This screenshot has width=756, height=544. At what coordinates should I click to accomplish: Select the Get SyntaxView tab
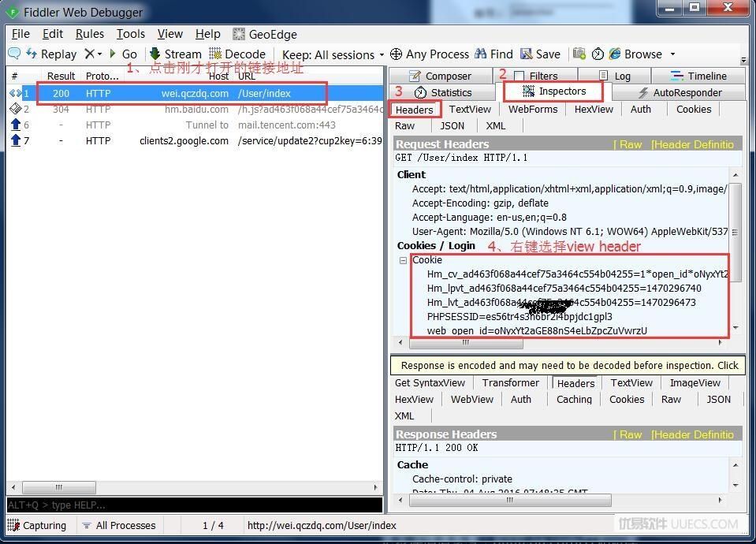(430, 383)
